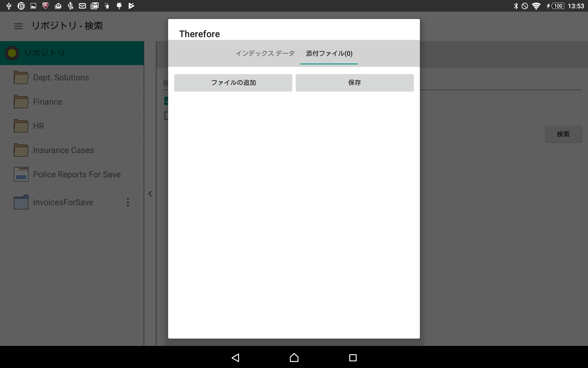
Task: Tap the picture notification icon
Action: [x=33, y=6]
